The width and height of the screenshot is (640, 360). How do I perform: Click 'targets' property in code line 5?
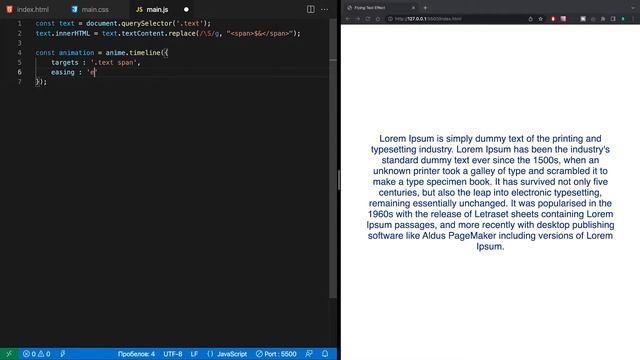click(64, 62)
